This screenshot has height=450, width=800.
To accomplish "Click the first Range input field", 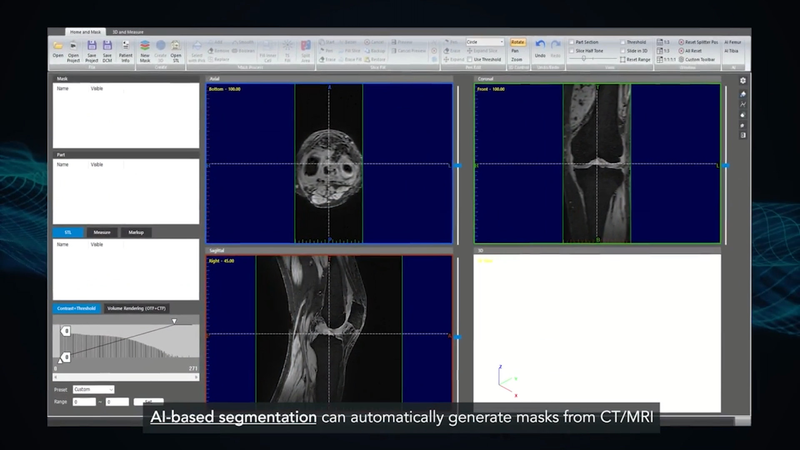I will [x=82, y=401].
